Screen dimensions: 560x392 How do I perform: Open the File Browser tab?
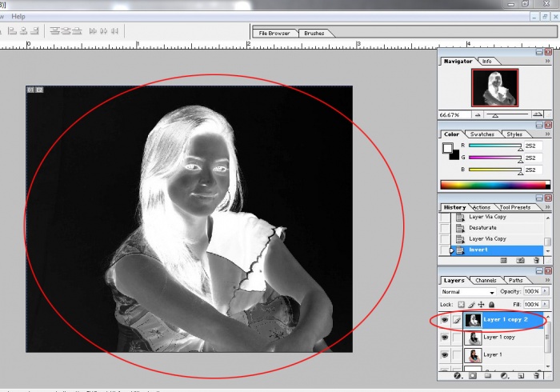point(274,33)
